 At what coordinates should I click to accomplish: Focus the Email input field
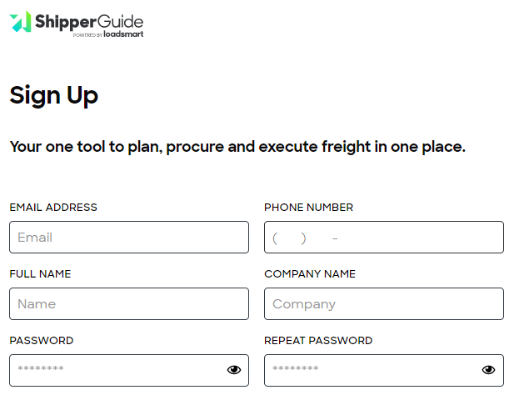pyautogui.click(x=129, y=237)
